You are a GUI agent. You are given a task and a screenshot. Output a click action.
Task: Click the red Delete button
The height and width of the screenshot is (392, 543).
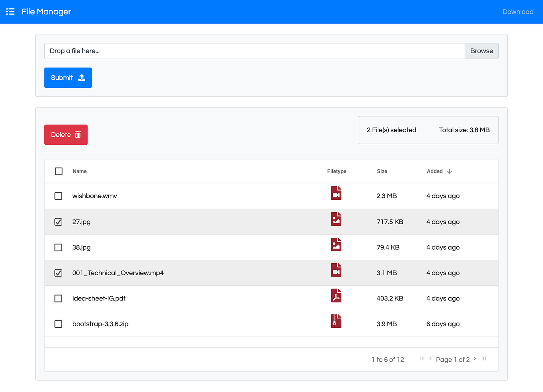[66, 135]
